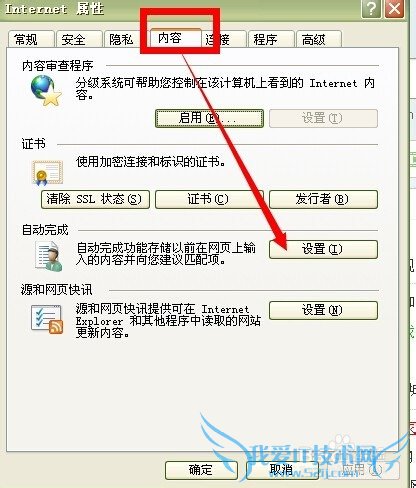Screen dimensions: 416x488
Task: Open feeds 设置(N) button
Action: [x=323, y=310]
